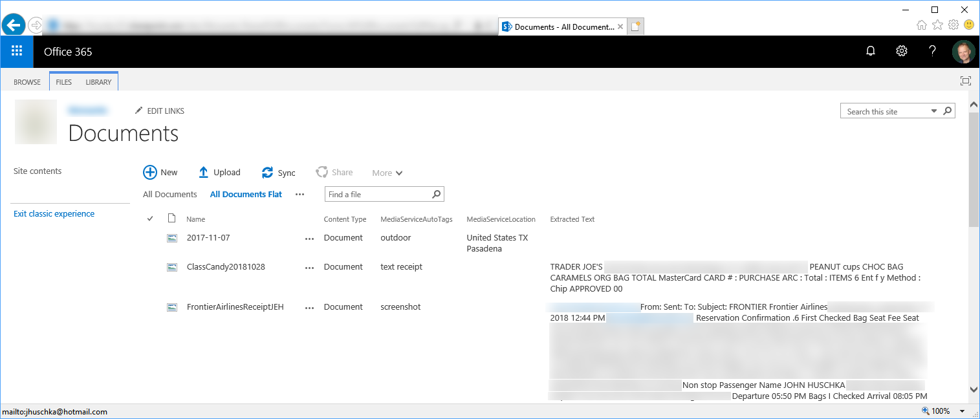Switch to the LIBRARY ribbon tab
Viewport: 980px width, 419px height.
[x=98, y=82]
